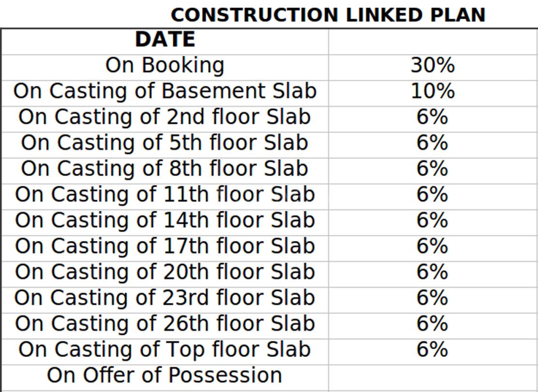Click the CONSTRUCTION LINKED PLAN title
The height and width of the screenshot is (392, 538).
click(328, 15)
